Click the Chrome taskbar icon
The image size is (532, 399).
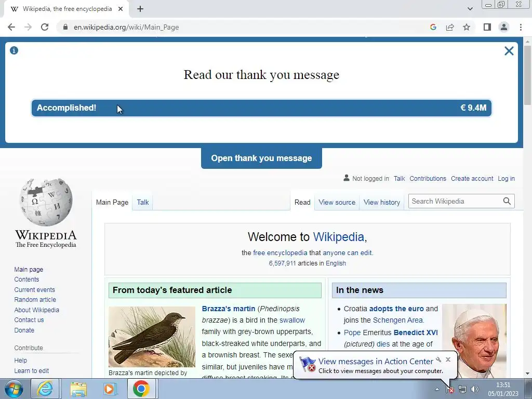click(x=141, y=389)
